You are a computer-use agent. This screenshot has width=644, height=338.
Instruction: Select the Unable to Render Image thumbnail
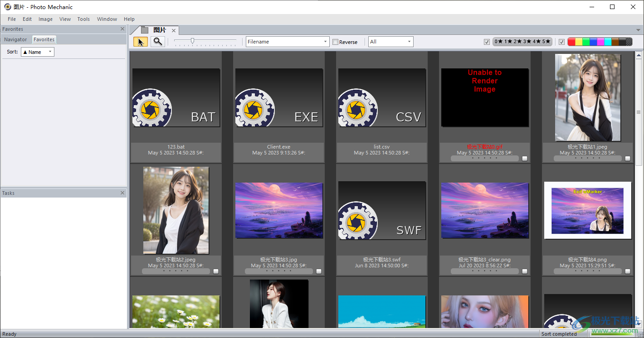[x=485, y=97]
